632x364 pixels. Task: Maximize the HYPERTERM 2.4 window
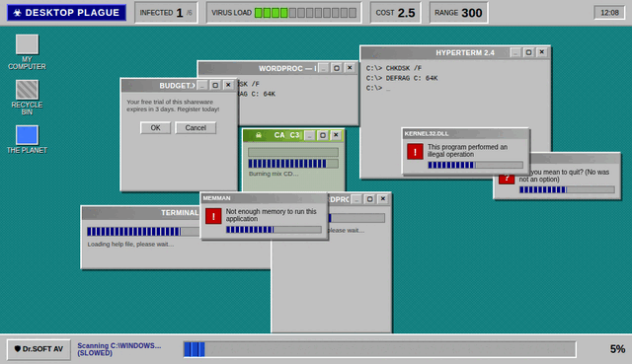[528, 52]
